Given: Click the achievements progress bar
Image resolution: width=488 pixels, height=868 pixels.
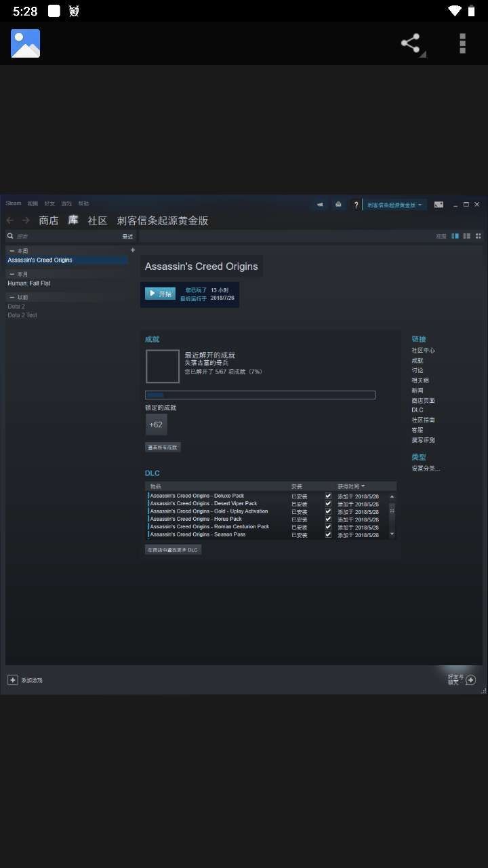Looking at the screenshot, I should point(260,395).
